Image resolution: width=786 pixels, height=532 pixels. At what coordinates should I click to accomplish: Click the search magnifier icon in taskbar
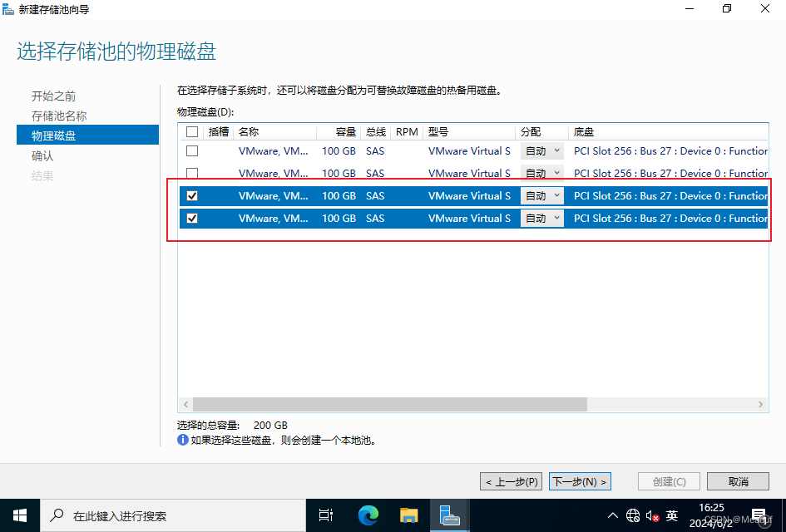[x=57, y=515]
